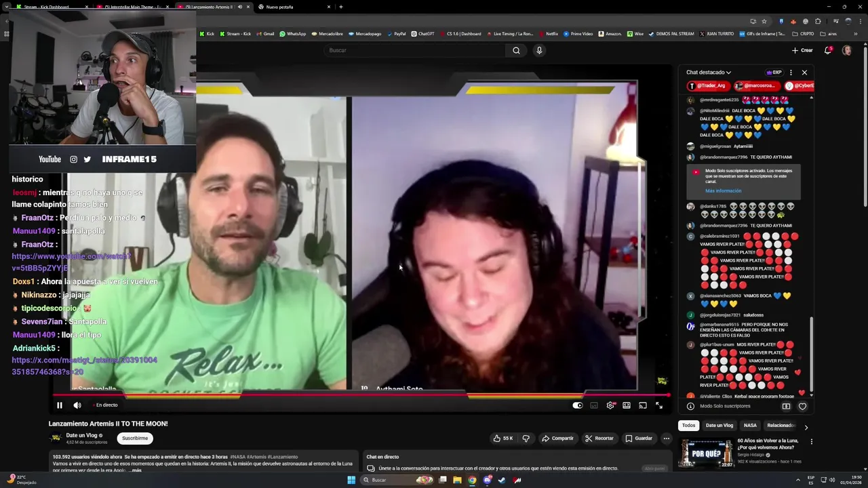868x488 pixels.
Task: Open @Trader_Arg super chat chip
Action: click(709, 86)
